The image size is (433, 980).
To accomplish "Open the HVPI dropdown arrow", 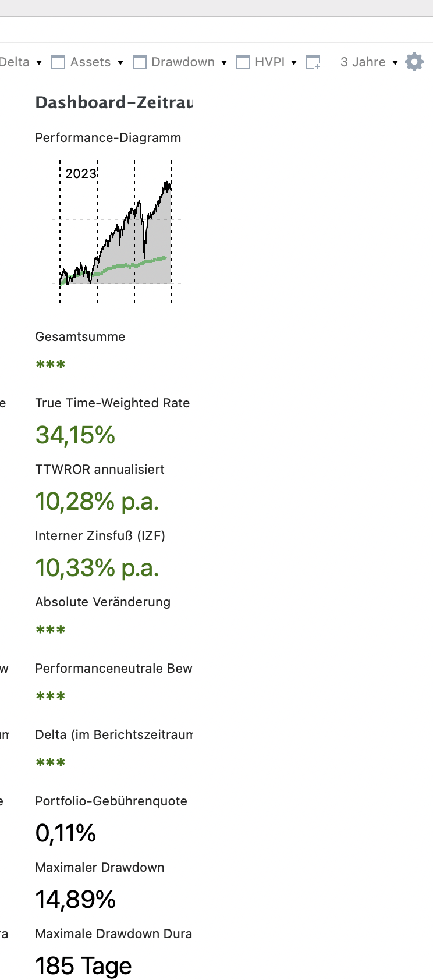I will (x=294, y=62).
